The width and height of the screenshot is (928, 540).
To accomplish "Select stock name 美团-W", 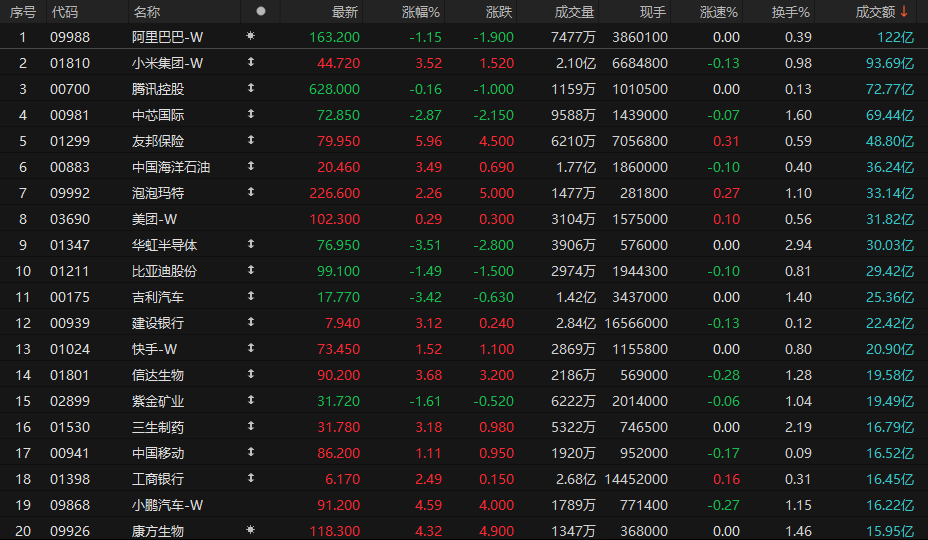I will [x=154, y=220].
